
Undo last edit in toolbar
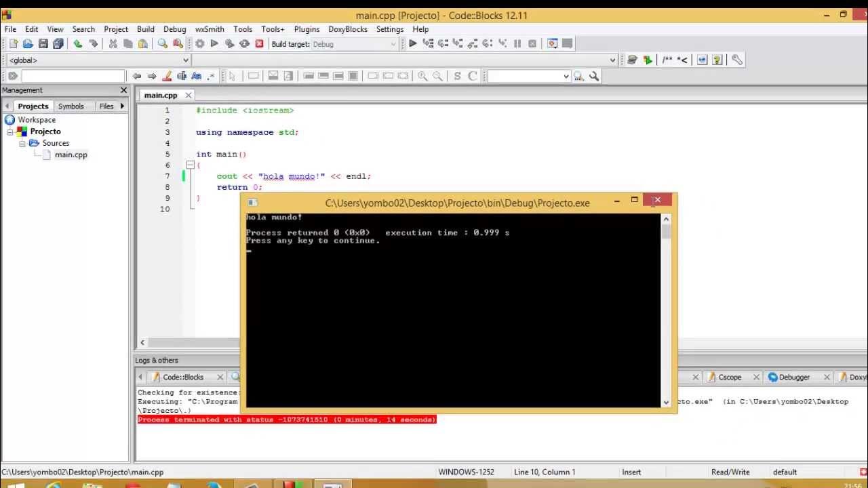coord(78,44)
